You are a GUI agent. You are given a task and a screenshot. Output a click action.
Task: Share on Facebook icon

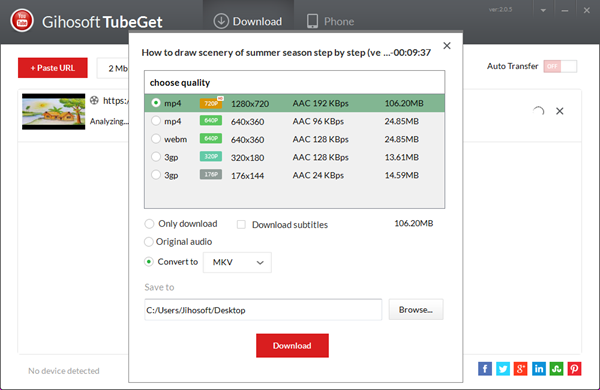485,369
